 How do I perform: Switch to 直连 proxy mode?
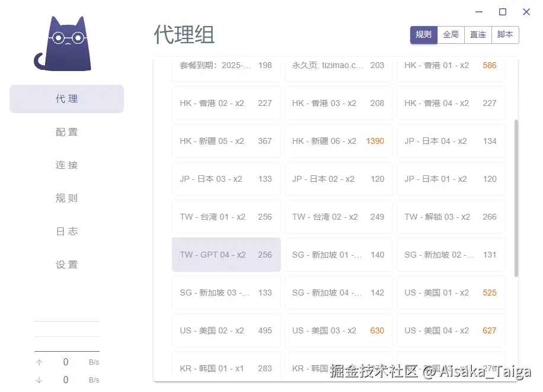[478, 34]
